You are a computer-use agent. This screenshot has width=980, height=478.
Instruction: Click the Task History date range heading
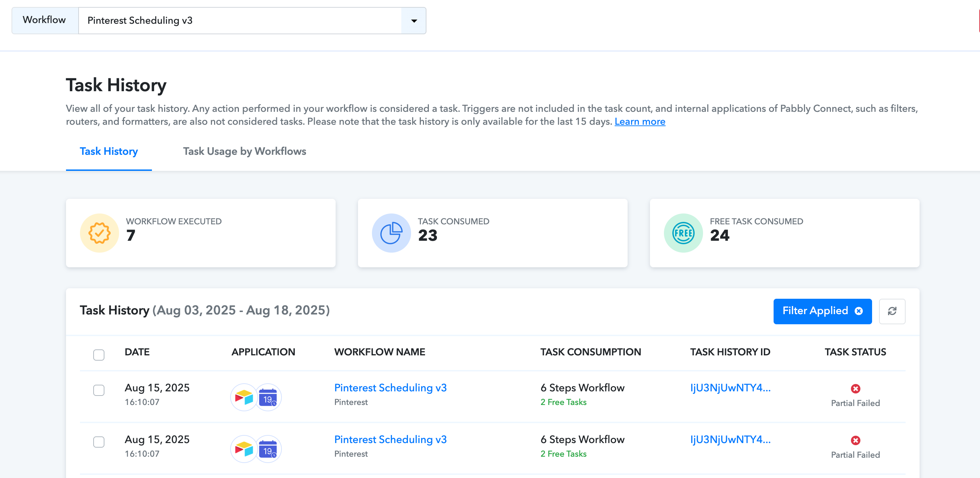[205, 311]
